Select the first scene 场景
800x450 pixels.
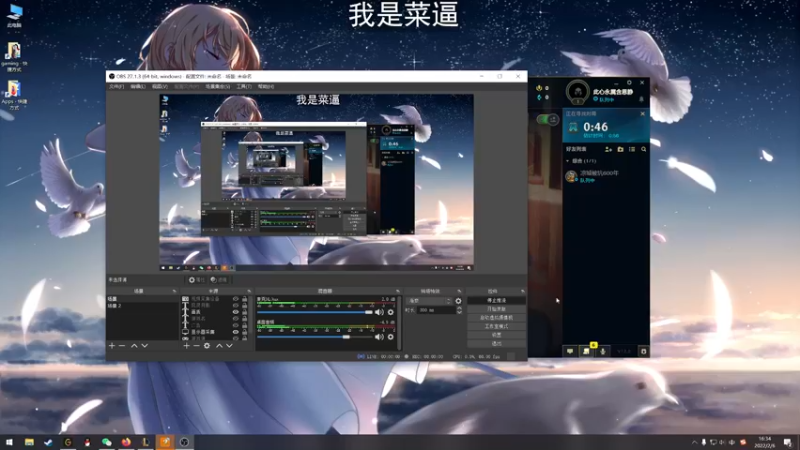(142, 299)
